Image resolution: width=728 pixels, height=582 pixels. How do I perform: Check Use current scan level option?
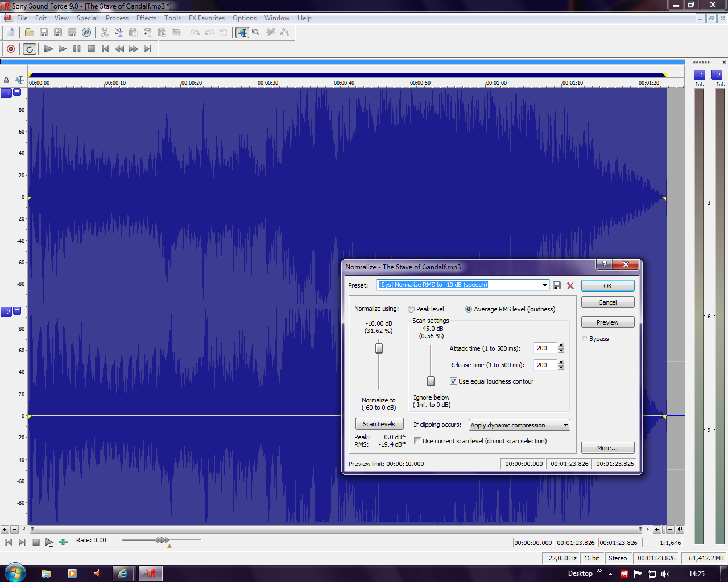coord(418,441)
